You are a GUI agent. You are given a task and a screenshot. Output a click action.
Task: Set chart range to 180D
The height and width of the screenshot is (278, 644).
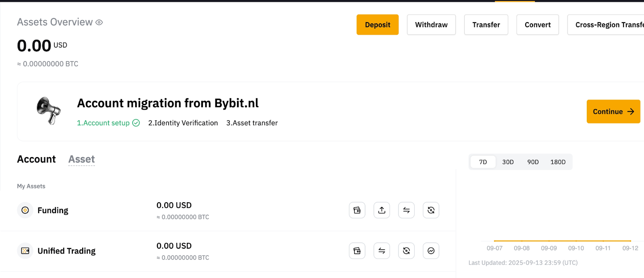coord(558,162)
